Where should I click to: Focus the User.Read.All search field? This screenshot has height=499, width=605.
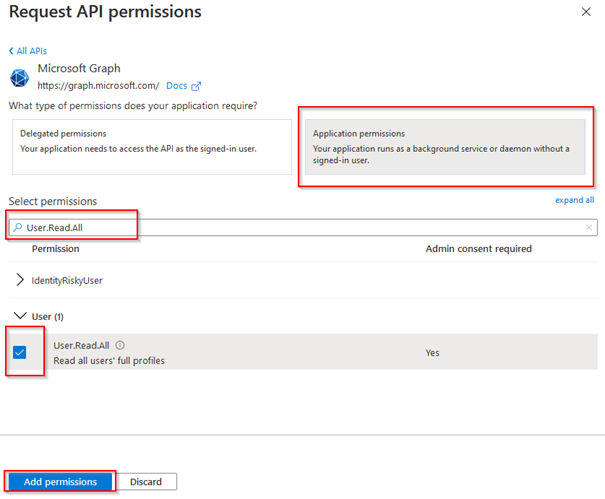[x=300, y=227]
